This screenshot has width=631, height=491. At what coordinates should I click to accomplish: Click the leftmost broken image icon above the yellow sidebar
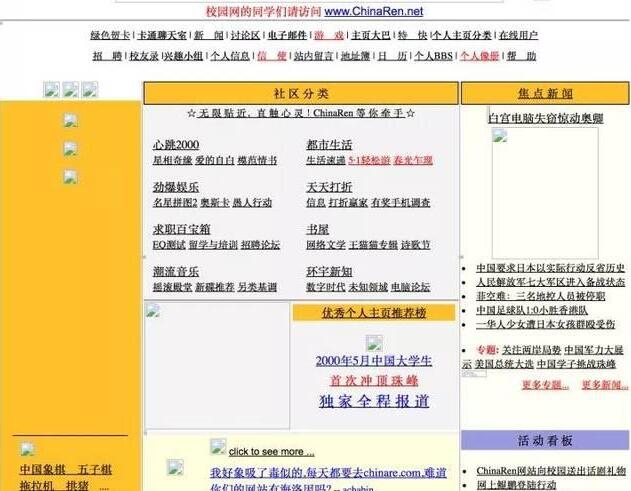click(x=52, y=90)
